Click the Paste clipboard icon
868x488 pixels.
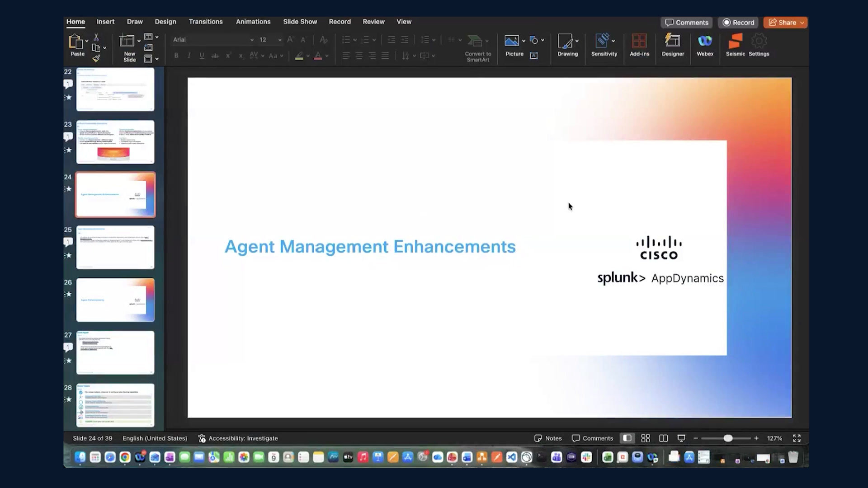coord(75,42)
